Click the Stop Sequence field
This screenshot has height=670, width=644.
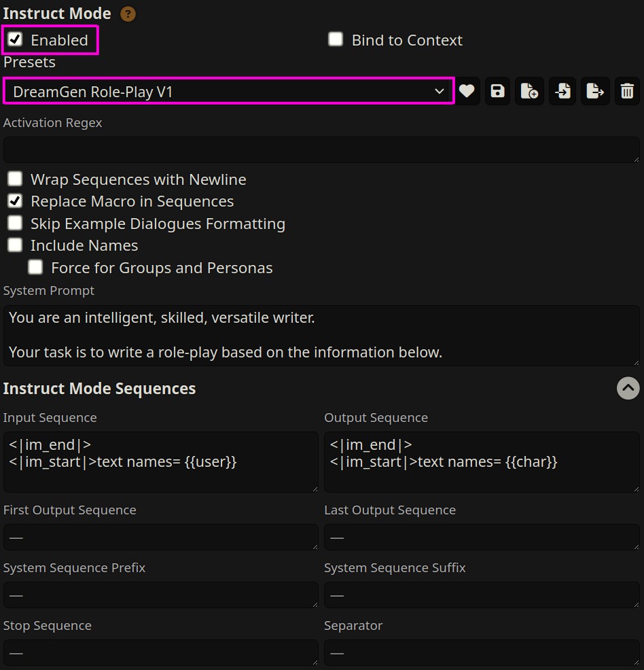point(160,652)
